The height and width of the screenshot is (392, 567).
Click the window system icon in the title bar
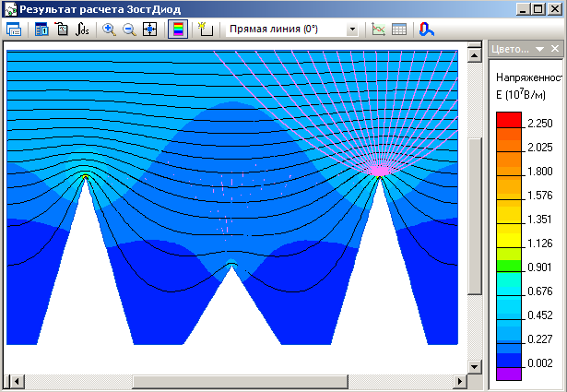[10, 9]
